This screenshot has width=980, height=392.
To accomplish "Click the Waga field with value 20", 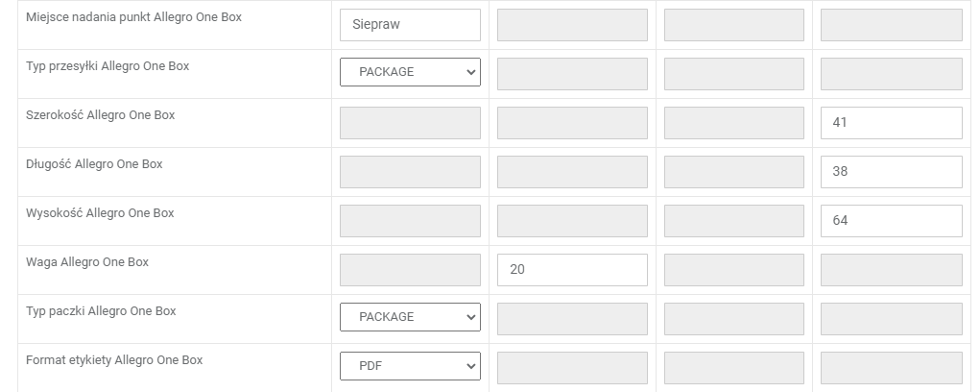I will (x=572, y=270).
